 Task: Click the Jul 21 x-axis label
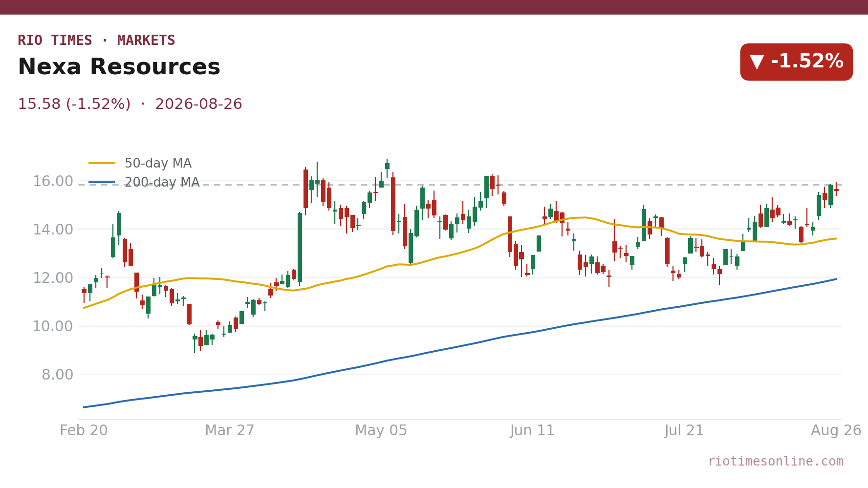[x=684, y=431]
